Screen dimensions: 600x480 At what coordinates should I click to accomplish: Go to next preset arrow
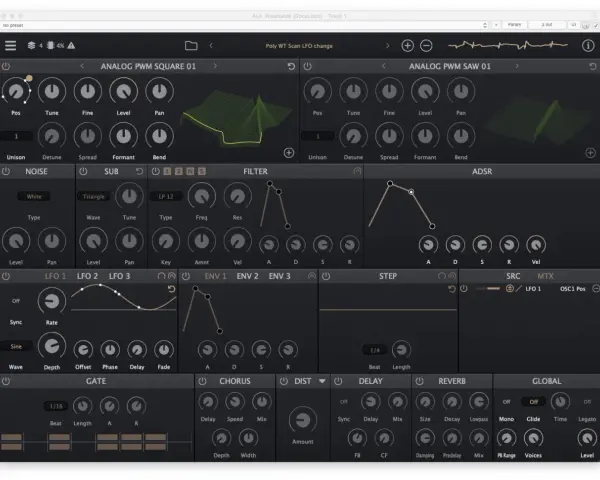(x=387, y=46)
